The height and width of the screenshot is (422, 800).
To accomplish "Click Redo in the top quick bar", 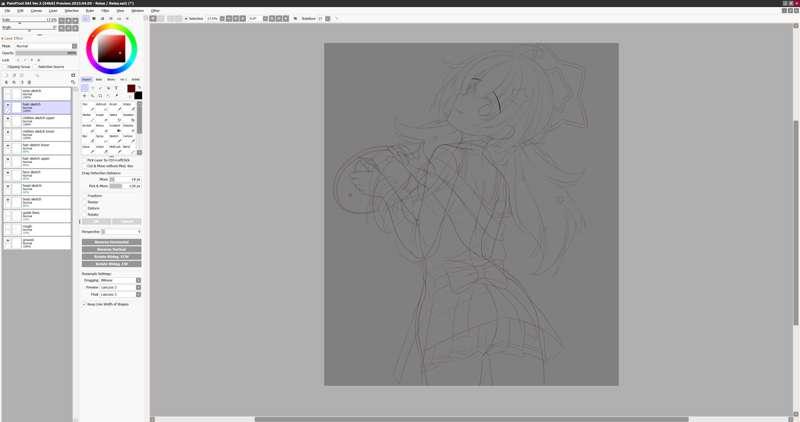I will click(x=161, y=18).
